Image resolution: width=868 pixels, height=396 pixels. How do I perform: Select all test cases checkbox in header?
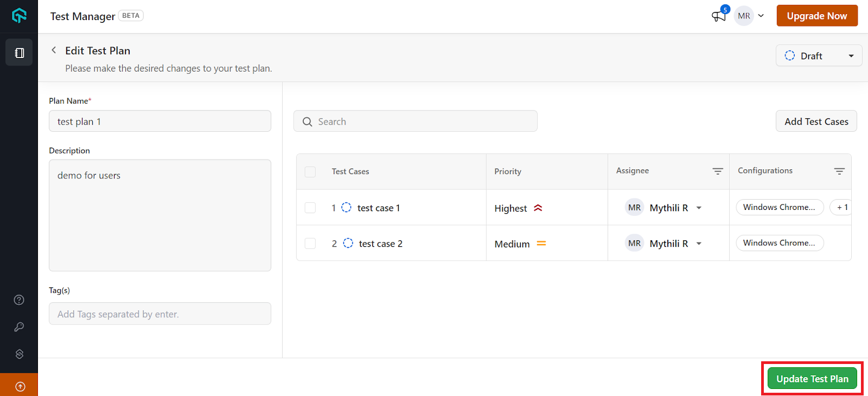tap(310, 172)
